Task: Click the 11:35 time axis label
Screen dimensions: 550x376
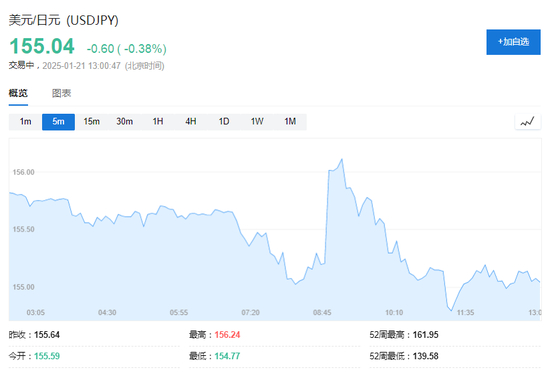Action: pos(465,312)
